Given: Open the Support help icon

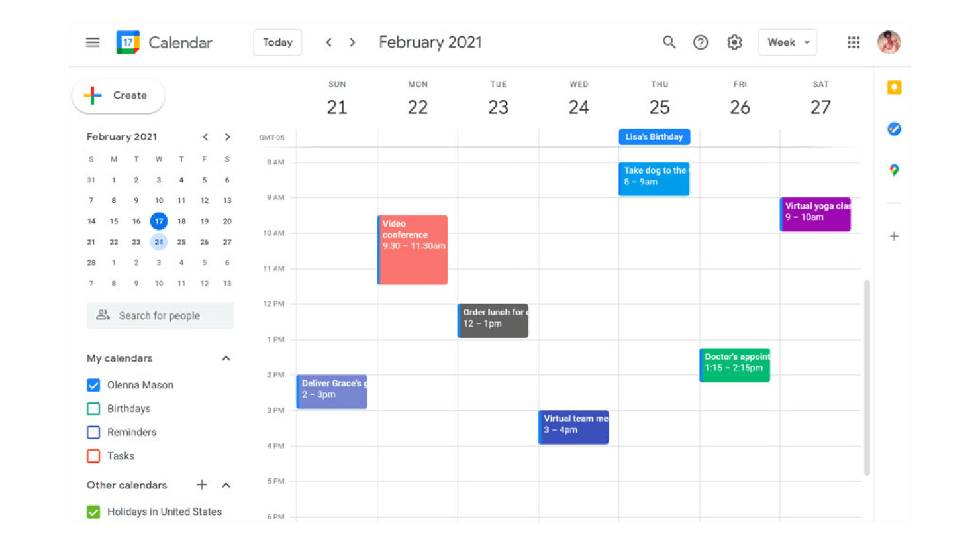Looking at the screenshot, I should click(x=701, y=42).
